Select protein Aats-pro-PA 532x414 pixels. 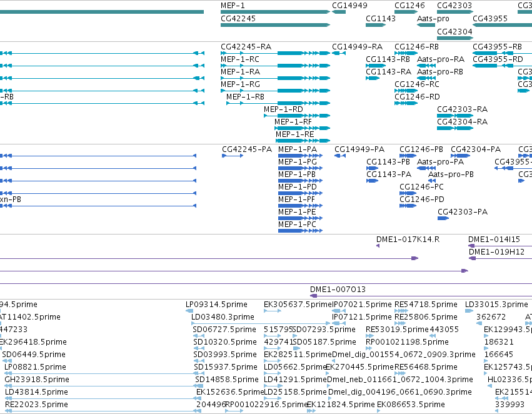[x=426, y=168]
